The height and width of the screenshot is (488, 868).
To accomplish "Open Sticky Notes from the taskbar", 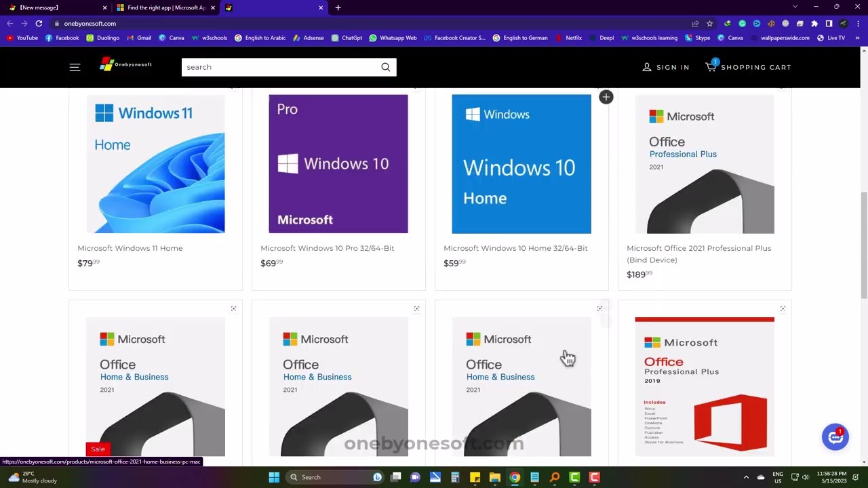I will (475, 477).
